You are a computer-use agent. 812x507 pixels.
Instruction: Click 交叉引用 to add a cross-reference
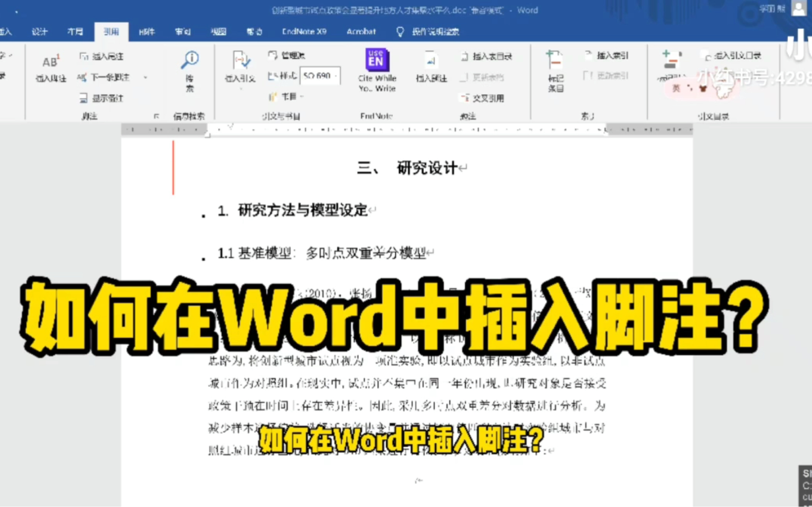(x=481, y=97)
